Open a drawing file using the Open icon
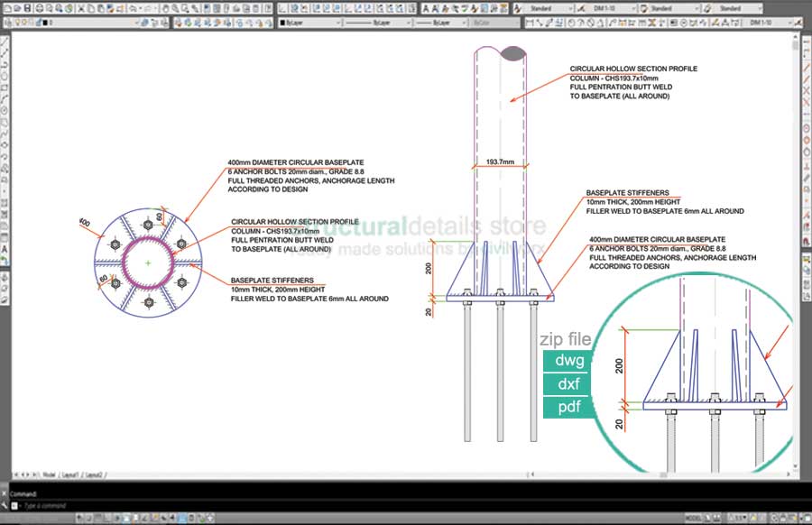Screen dimensions: 812x525 (17, 8)
